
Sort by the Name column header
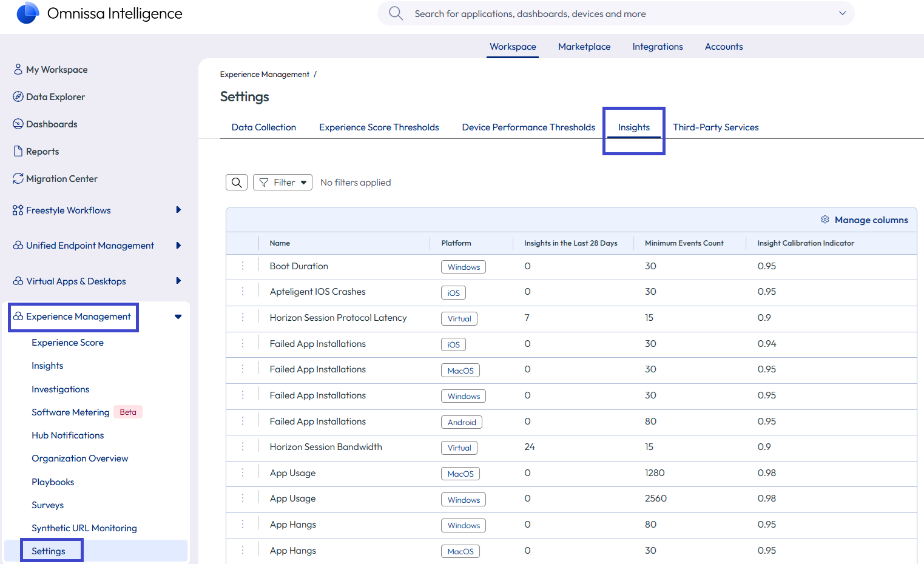point(280,243)
